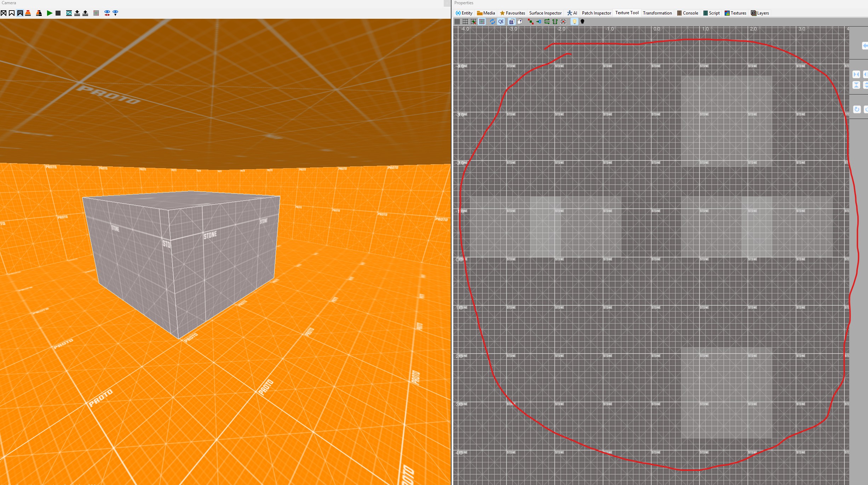The image size is (868, 485).
Task: Switch to the Layers tab
Action: (760, 13)
